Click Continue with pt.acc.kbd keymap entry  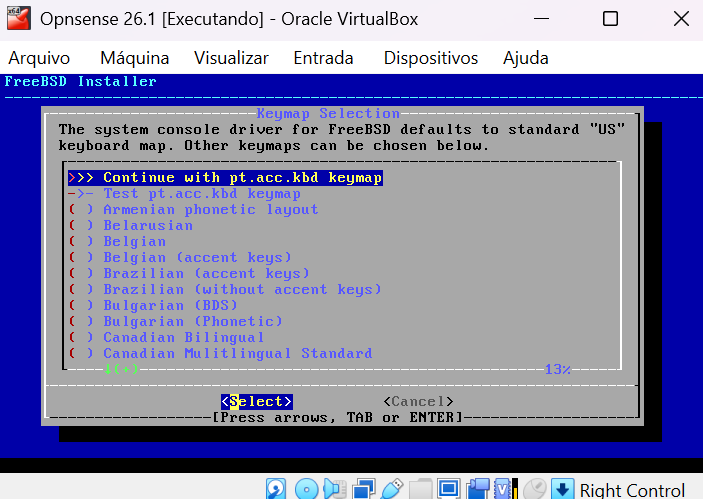pyautogui.click(x=226, y=178)
